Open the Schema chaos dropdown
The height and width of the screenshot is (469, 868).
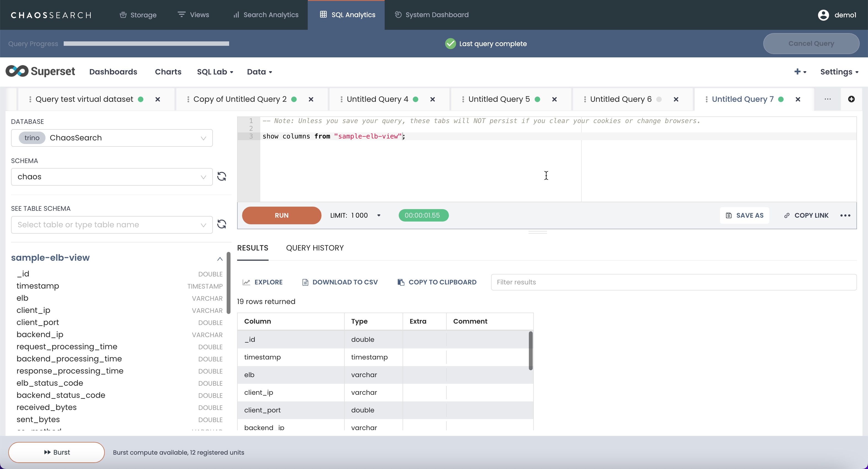(111, 177)
